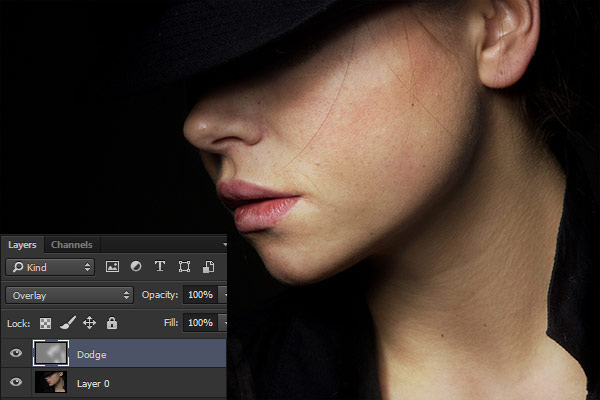Lock image pixels using brush icon

(68, 323)
